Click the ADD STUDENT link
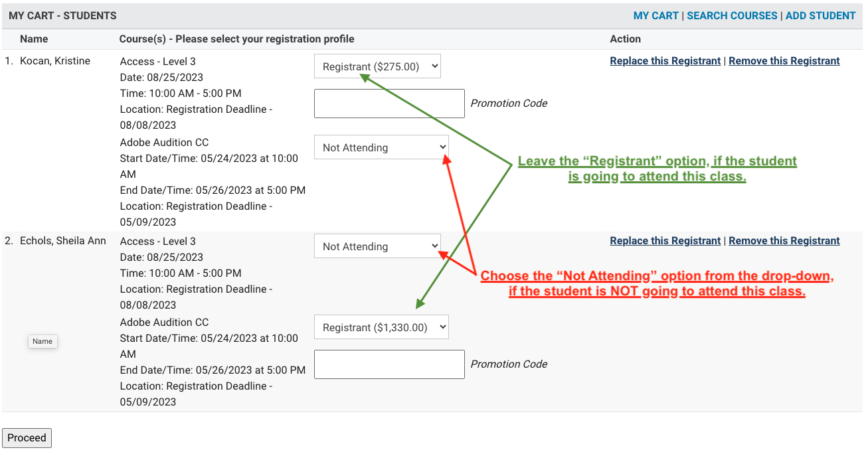The image size is (868, 452). pos(821,15)
